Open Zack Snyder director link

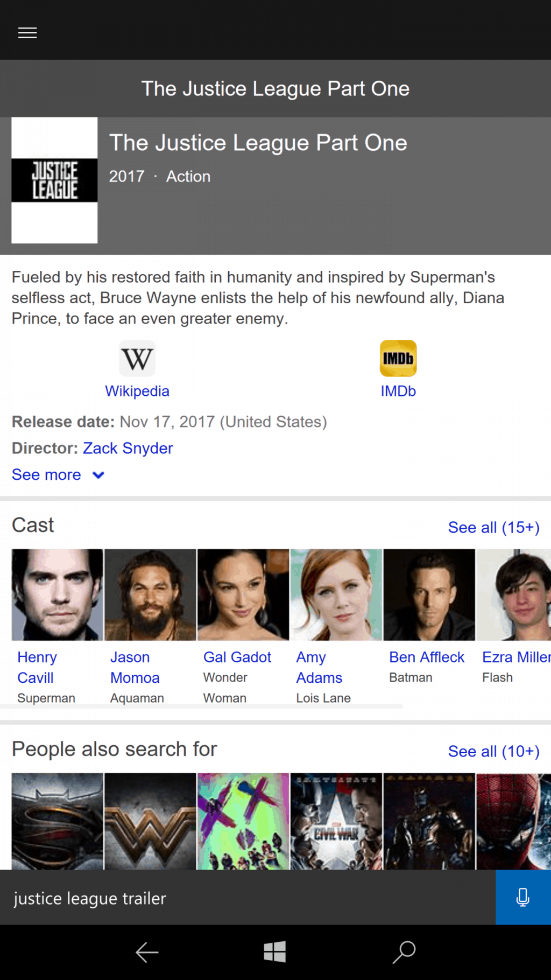pyautogui.click(x=128, y=449)
